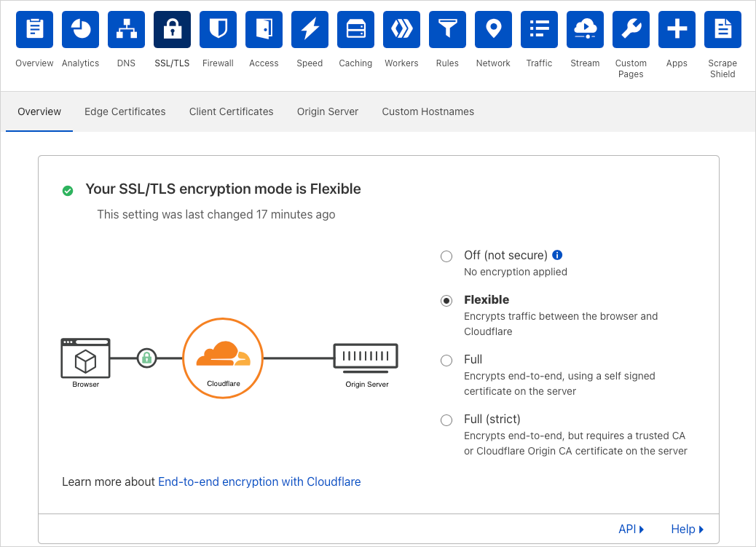756x547 pixels.
Task: Switch to the Custom Hostnames tab
Action: tap(428, 111)
